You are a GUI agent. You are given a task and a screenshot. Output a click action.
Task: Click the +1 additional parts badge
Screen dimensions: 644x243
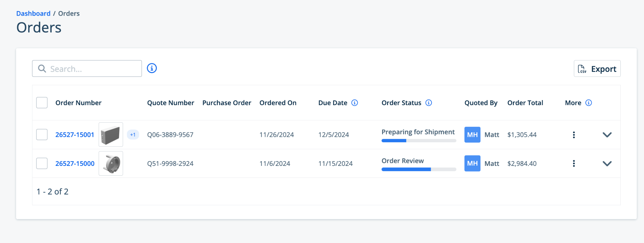pyautogui.click(x=133, y=135)
